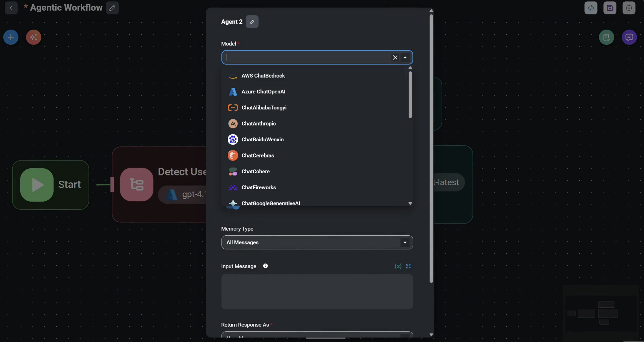The image size is (644, 342).
Task: Click the green validation checklist icon
Action: point(606,37)
